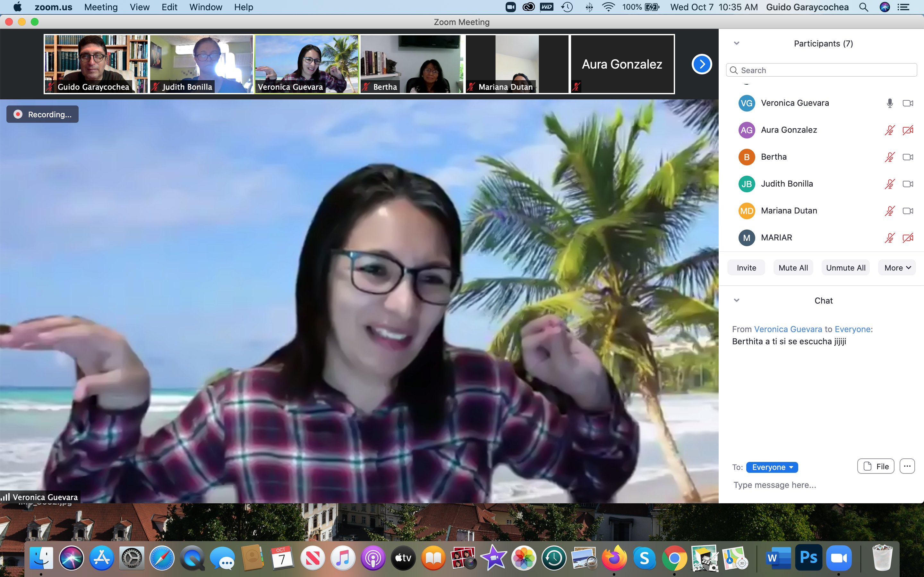This screenshot has width=924, height=577.
Task: Click the Zoom icon in the dock
Action: [838, 558]
